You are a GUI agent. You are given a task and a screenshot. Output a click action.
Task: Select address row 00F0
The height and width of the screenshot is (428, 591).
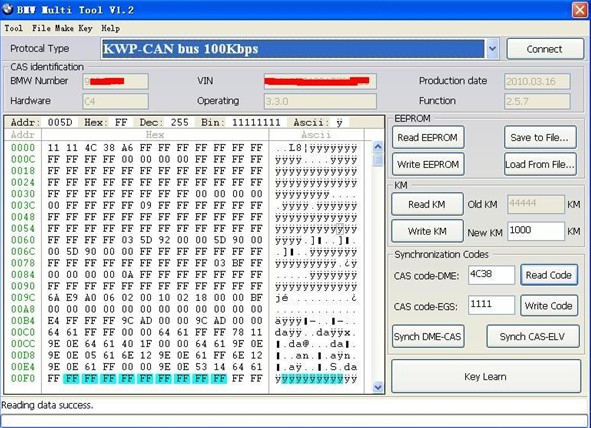[23, 378]
